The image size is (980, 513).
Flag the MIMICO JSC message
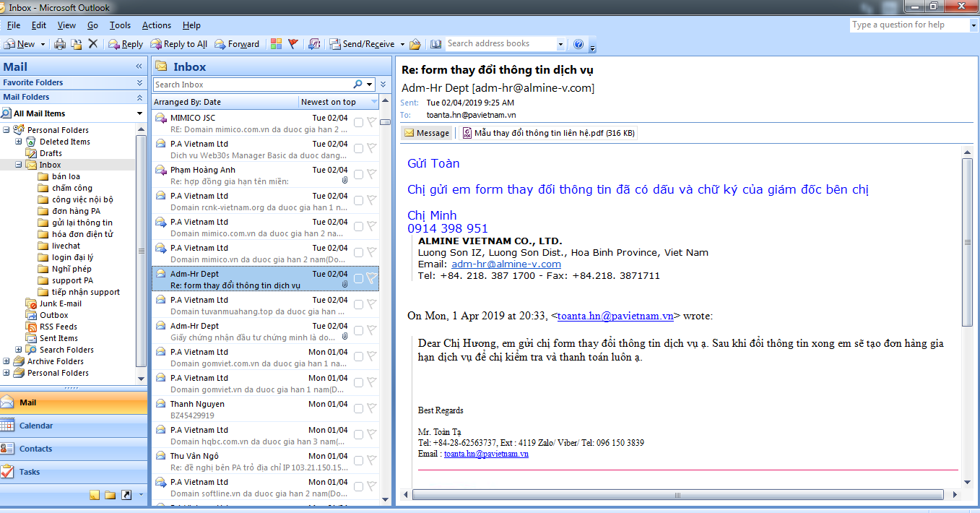[372, 122]
